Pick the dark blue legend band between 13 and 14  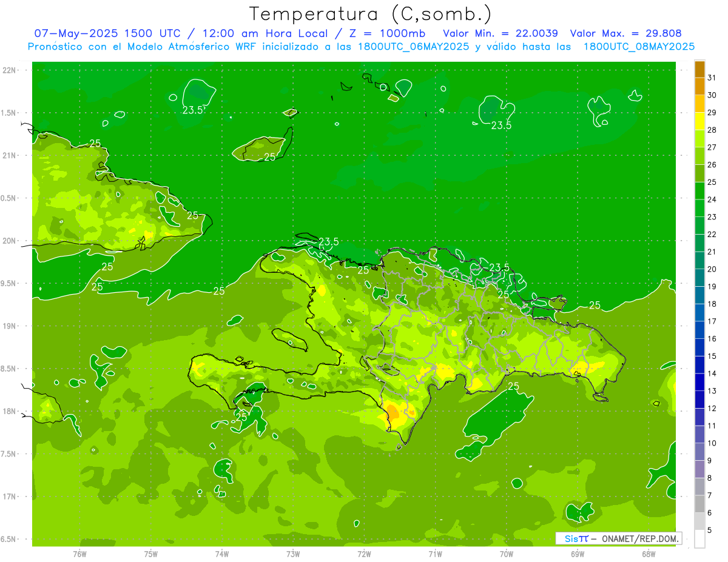point(699,383)
